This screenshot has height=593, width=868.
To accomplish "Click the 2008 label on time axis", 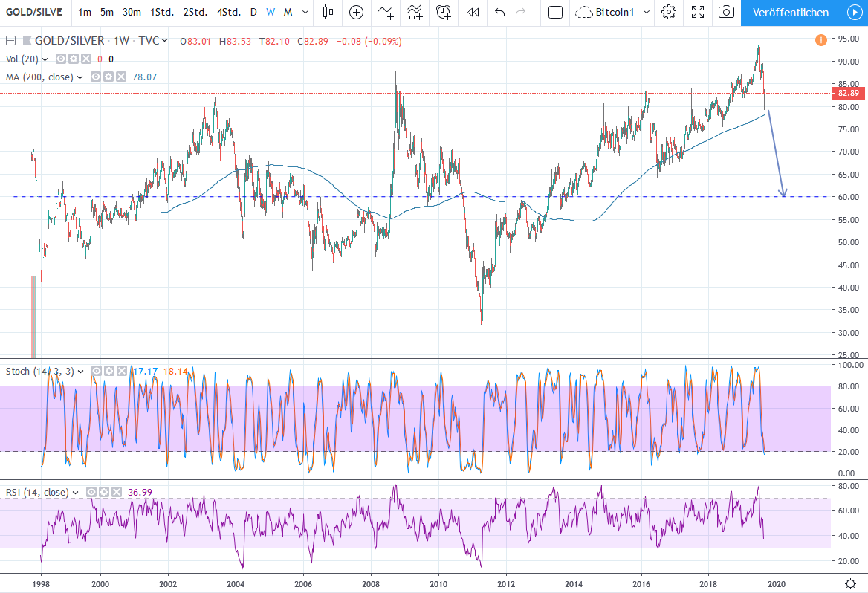I will 370,583.
